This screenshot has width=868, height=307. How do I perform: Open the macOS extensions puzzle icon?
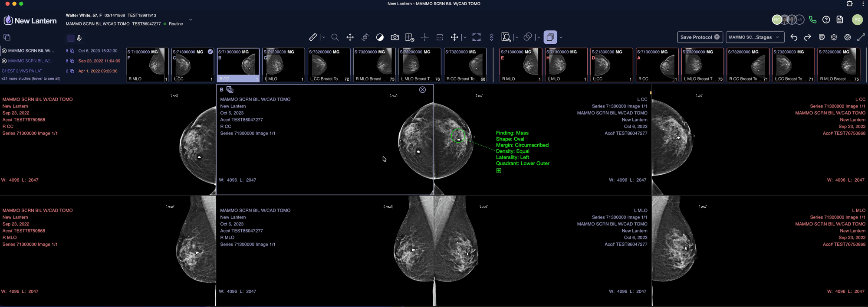(x=850, y=3)
